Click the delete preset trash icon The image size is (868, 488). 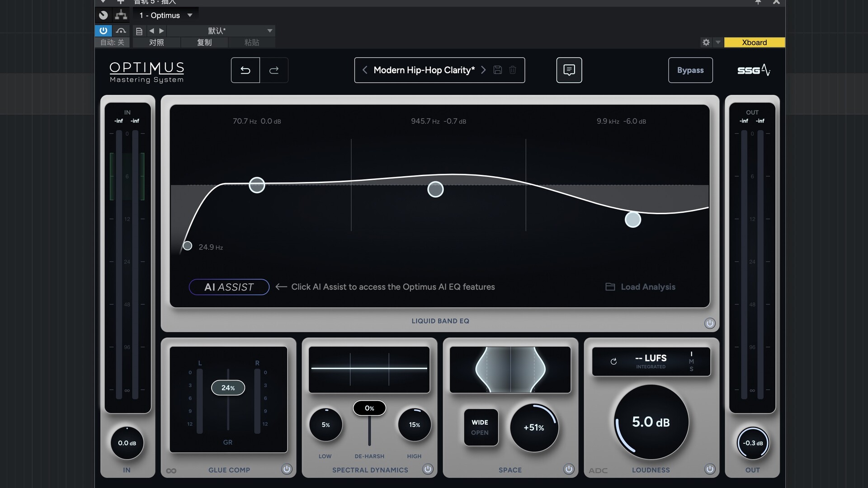(x=513, y=70)
